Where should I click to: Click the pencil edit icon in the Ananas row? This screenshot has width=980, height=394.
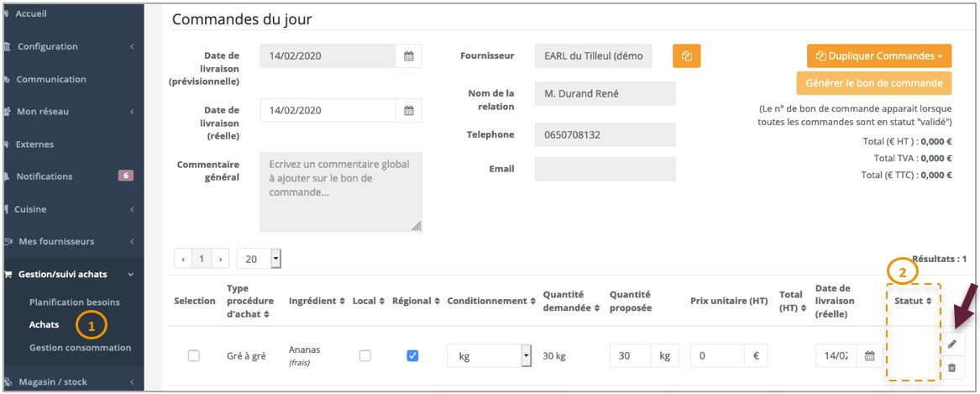click(x=951, y=344)
